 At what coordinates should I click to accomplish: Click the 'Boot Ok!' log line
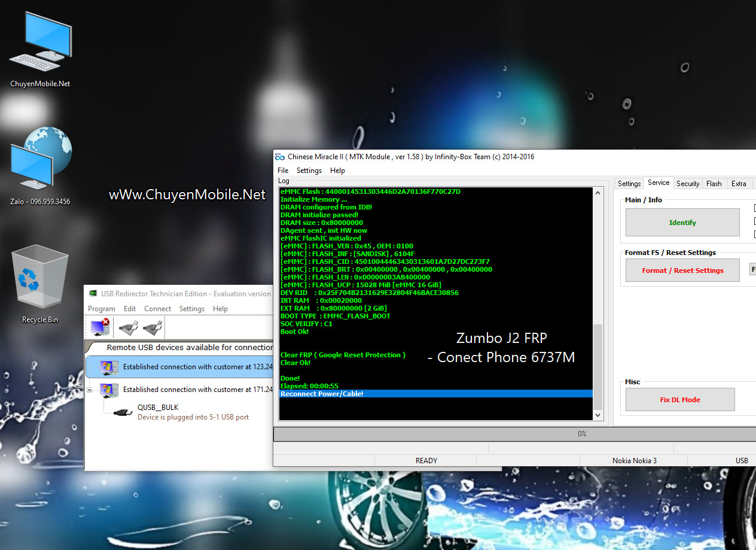click(x=295, y=332)
